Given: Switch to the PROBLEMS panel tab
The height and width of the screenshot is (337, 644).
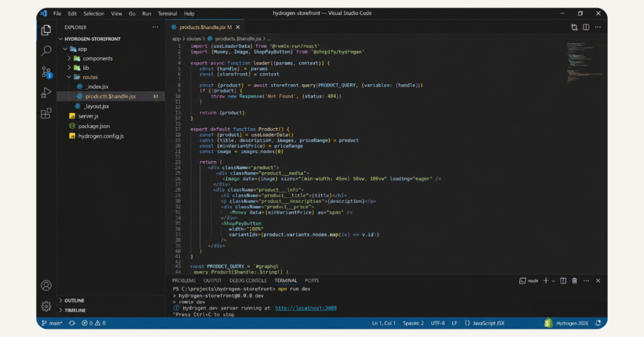Looking at the screenshot, I should [184, 280].
